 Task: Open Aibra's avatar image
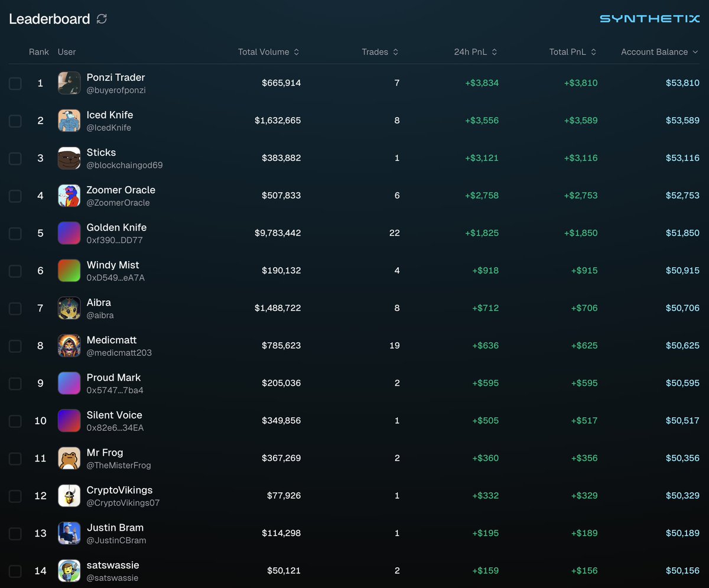click(x=69, y=308)
